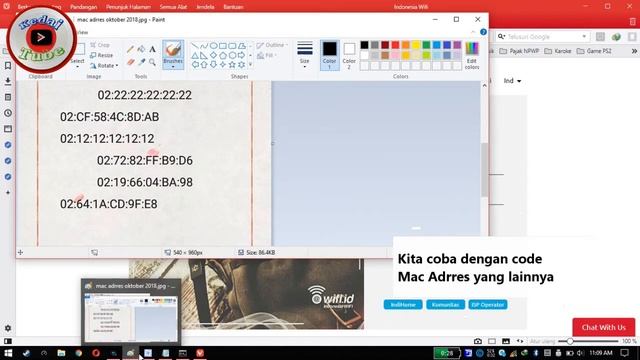Open the Jendela menu

tap(205, 7)
